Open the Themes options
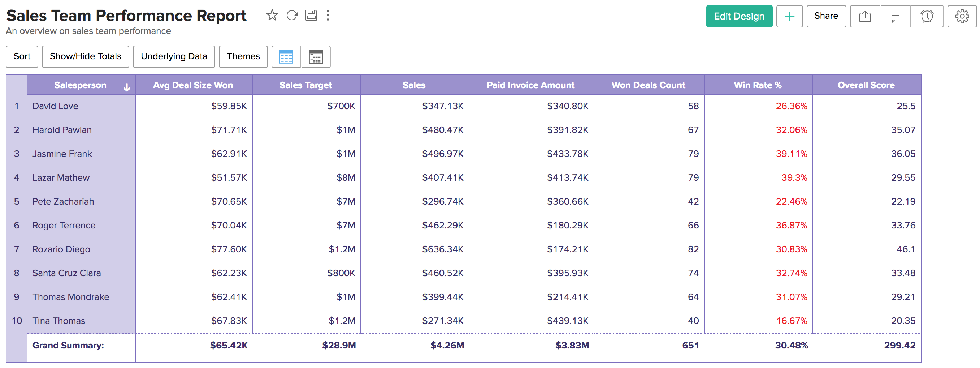This screenshot has height=368, width=980. 243,56
